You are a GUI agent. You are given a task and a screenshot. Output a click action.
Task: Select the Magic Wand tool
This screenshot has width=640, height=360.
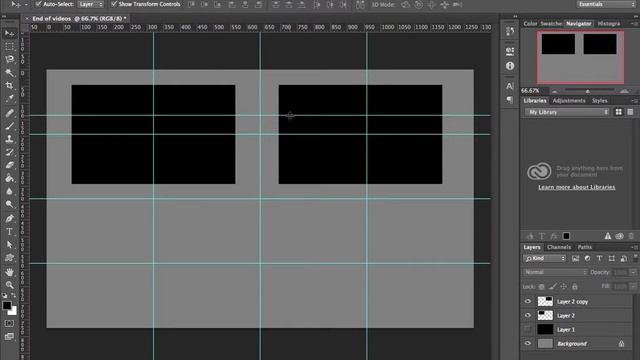[x=9, y=73]
